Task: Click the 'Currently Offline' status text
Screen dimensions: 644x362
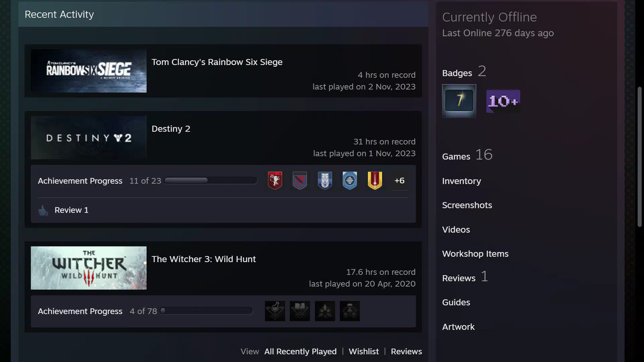Action: click(489, 17)
